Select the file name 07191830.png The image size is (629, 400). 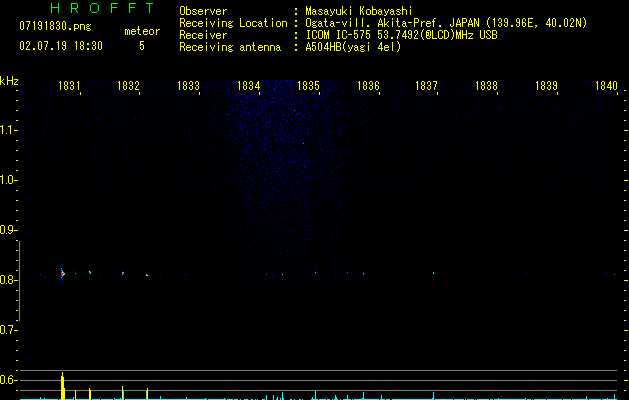point(55,27)
